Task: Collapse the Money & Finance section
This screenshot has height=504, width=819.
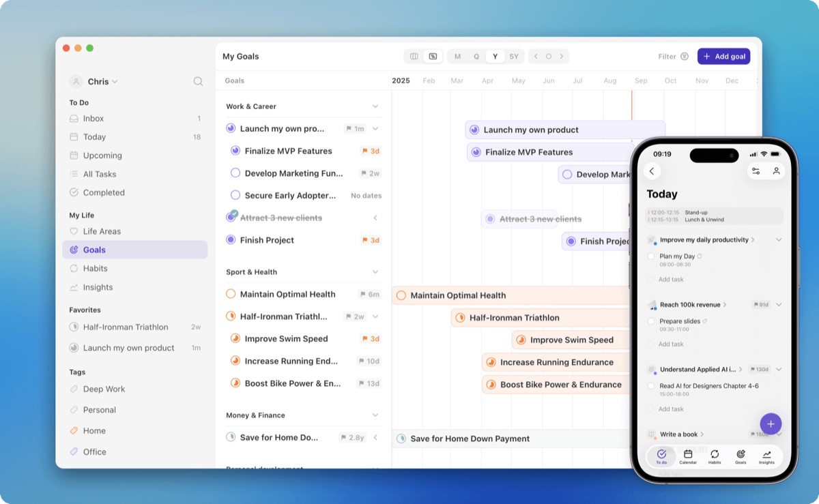Action: 375,415
